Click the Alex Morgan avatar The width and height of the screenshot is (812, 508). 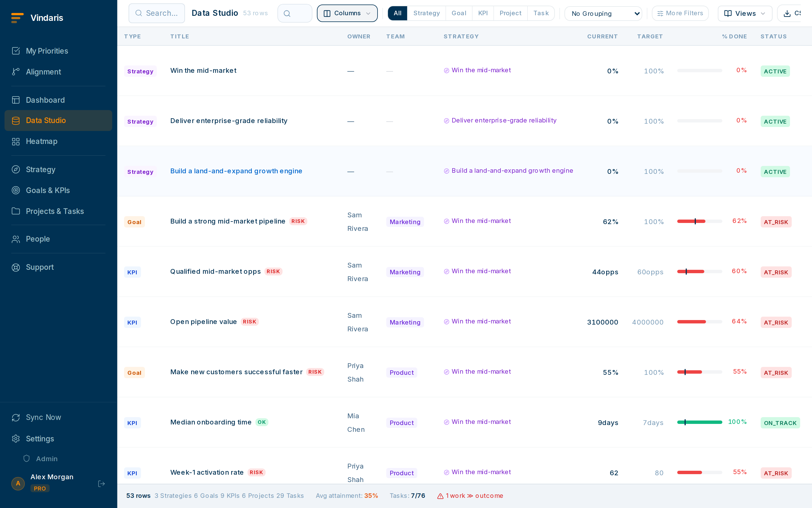(18, 483)
